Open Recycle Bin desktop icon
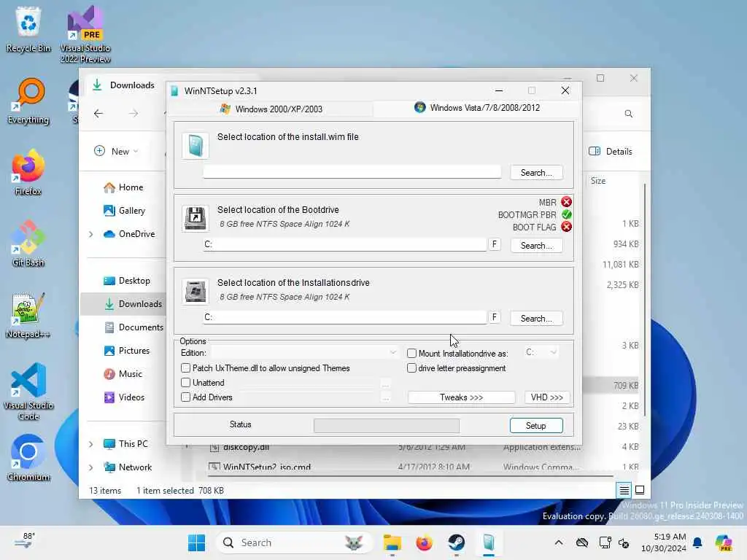 coord(28,28)
